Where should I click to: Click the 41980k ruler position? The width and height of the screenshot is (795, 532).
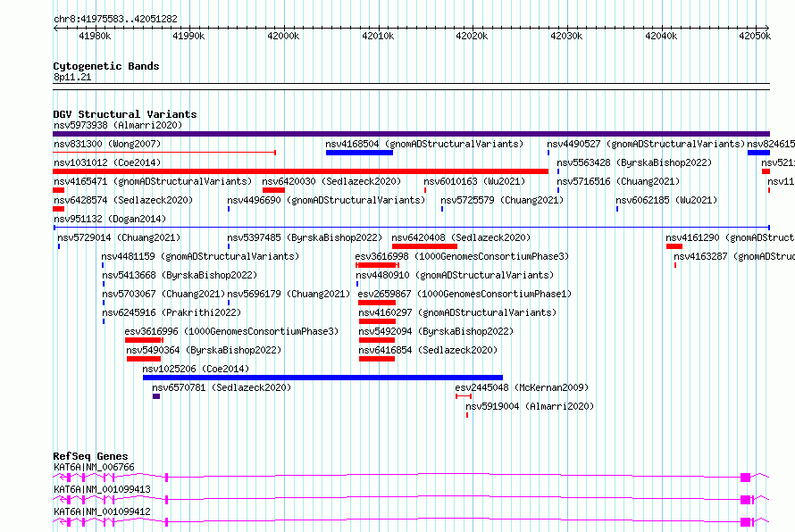tap(95, 36)
